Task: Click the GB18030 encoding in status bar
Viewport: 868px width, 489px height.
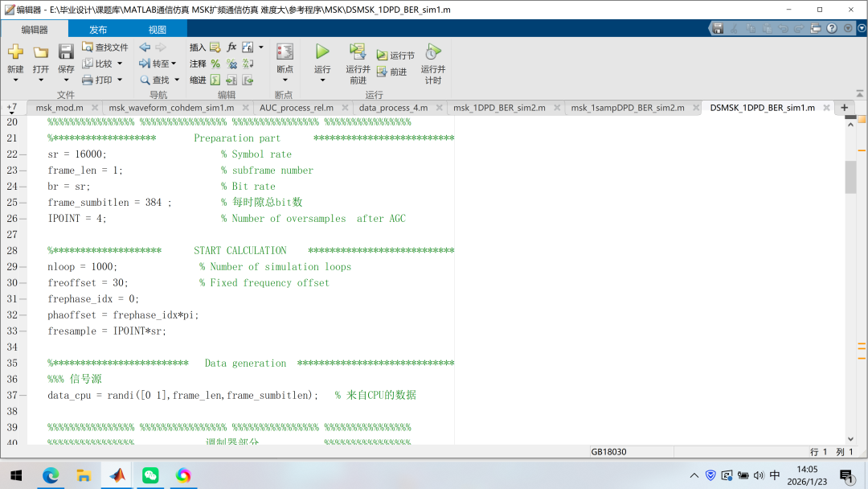Action: pos(608,452)
